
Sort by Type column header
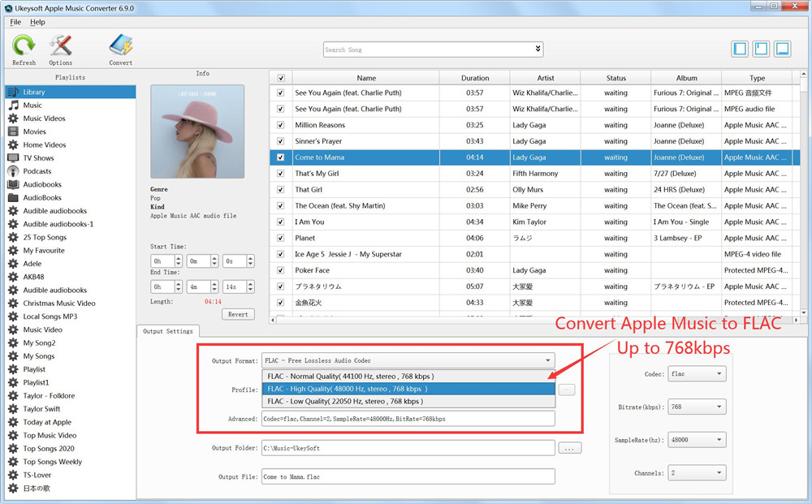click(x=757, y=78)
